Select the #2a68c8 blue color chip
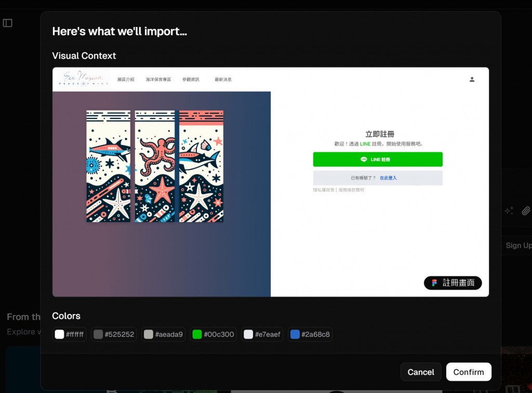 (x=310, y=334)
